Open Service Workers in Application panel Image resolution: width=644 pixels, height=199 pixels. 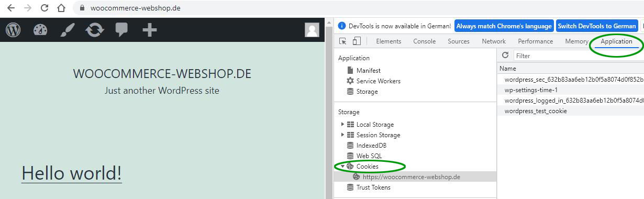(379, 81)
